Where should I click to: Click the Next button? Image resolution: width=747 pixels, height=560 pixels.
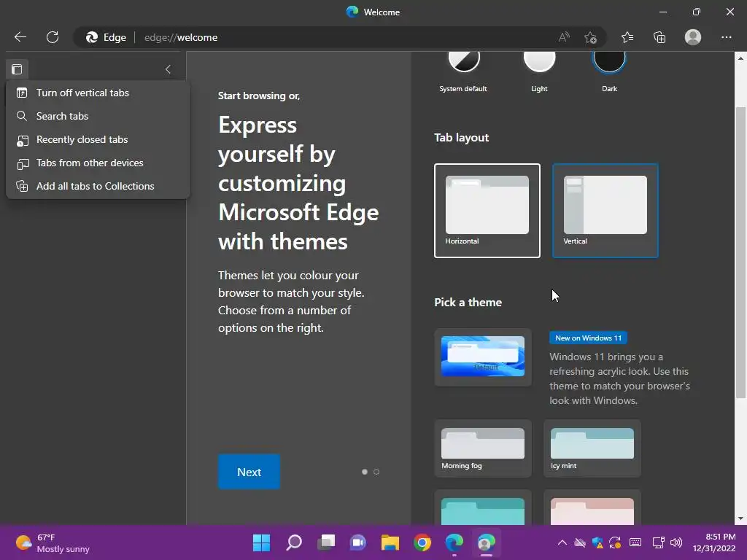[x=249, y=472]
